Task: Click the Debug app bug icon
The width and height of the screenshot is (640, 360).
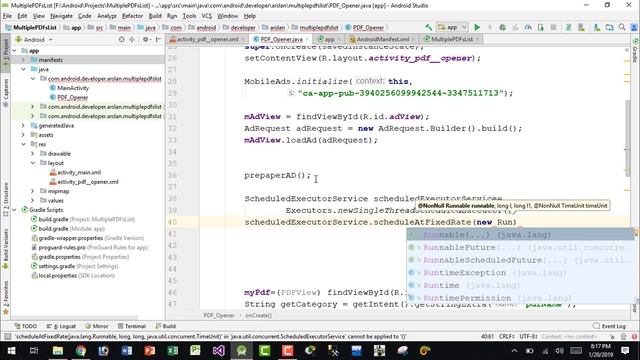Action: click(x=502, y=27)
